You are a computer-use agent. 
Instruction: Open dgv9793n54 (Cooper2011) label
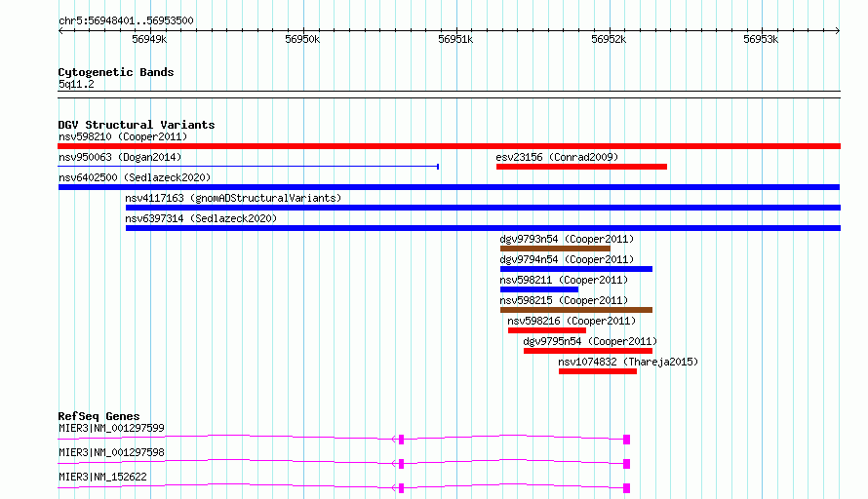[x=567, y=239]
